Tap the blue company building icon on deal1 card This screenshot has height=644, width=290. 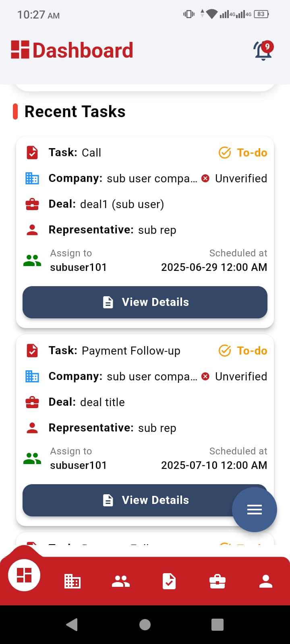click(x=32, y=178)
